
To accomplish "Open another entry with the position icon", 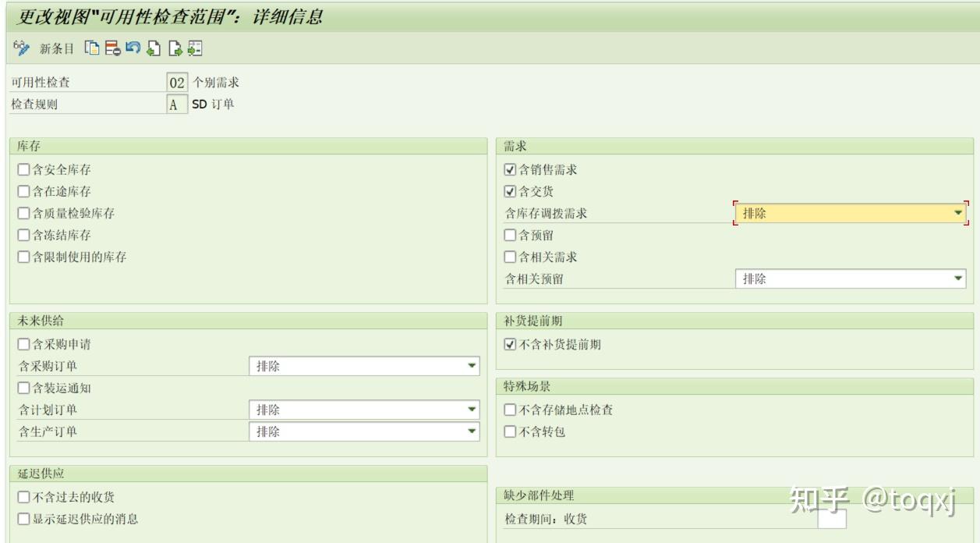I will [x=195, y=49].
